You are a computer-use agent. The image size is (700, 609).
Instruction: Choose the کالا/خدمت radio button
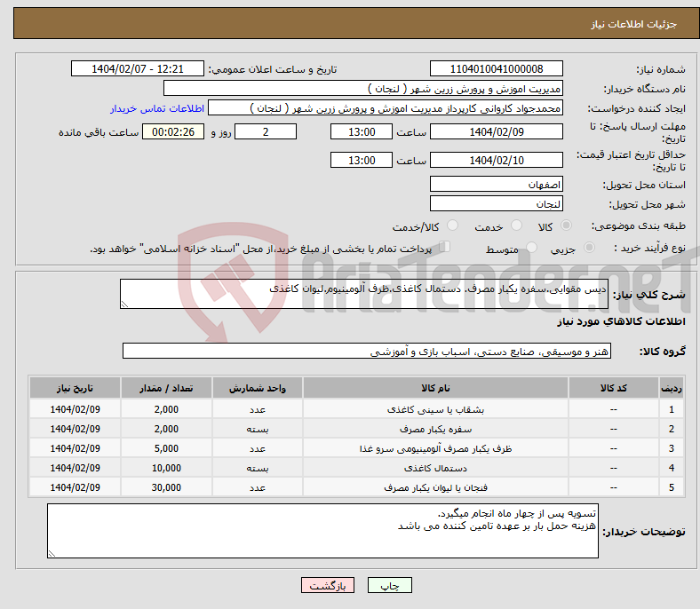pos(453,226)
